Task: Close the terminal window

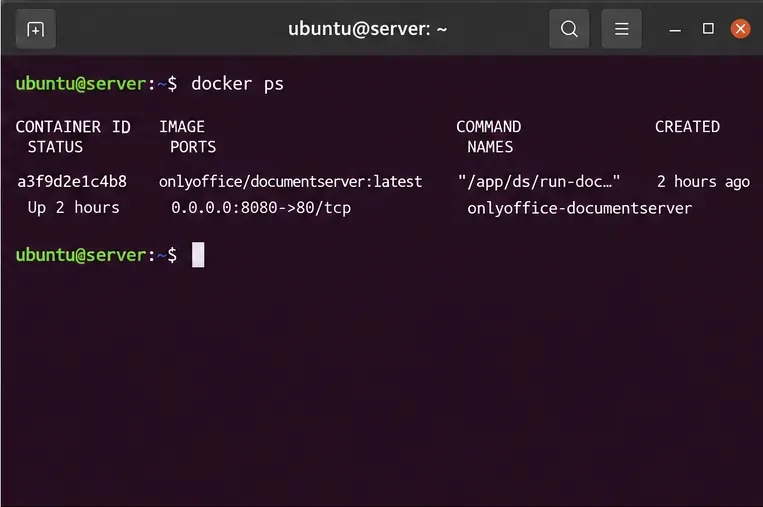Action: click(740, 29)
